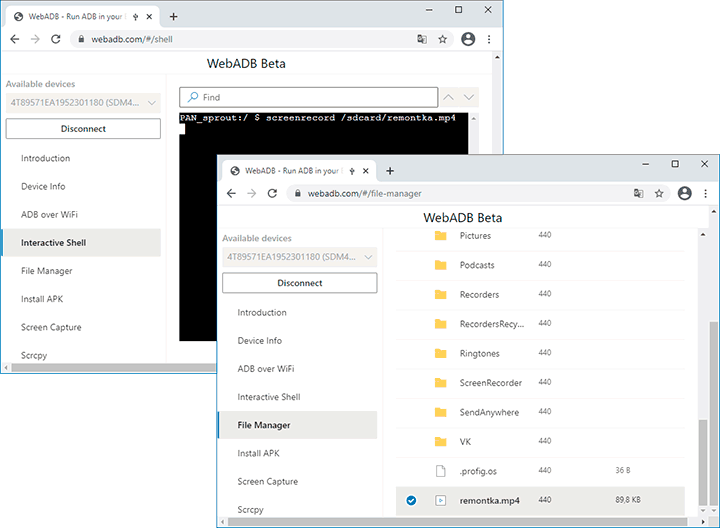Open translate icon in shell window address bar
Screen dimensions: 720x528
click(422, 39)
